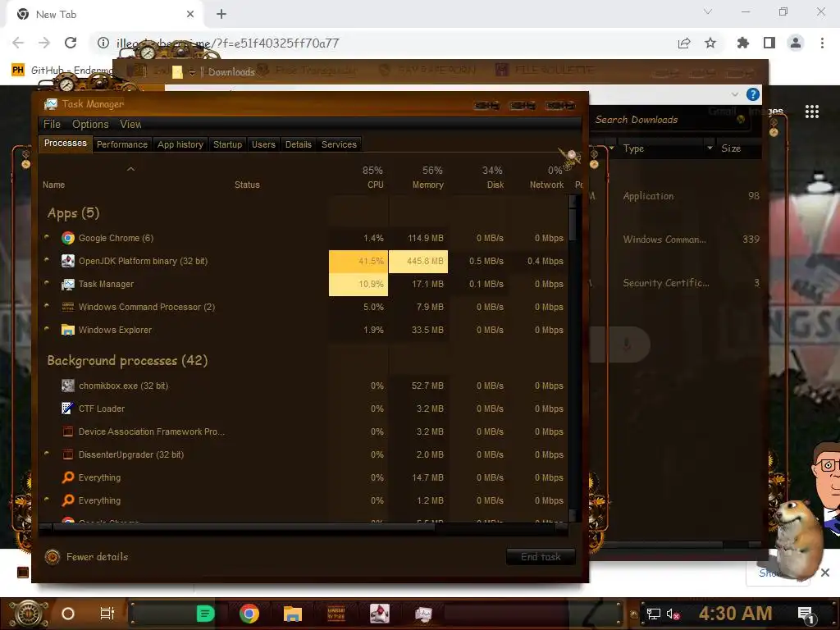840x630 pixels.
Task: Open the Google apps grid icon
Action: [812, 112]
